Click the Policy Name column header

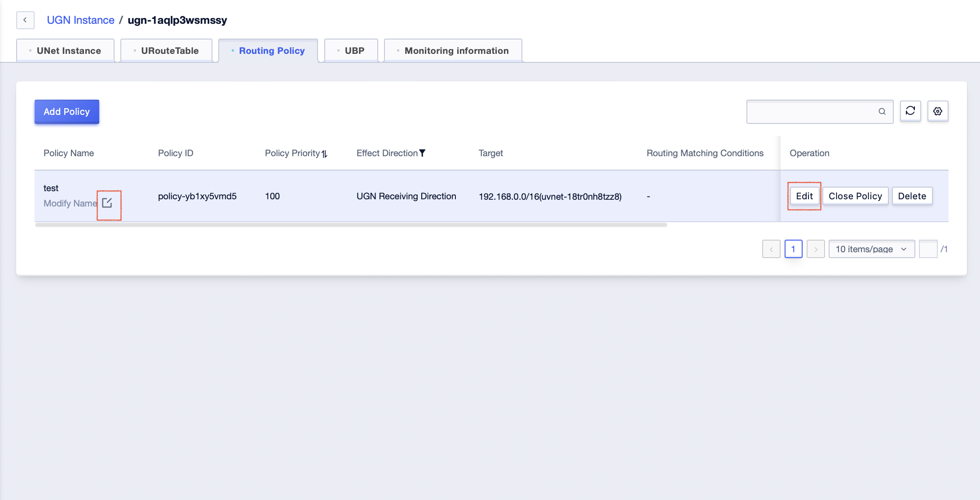pos(69,153)
